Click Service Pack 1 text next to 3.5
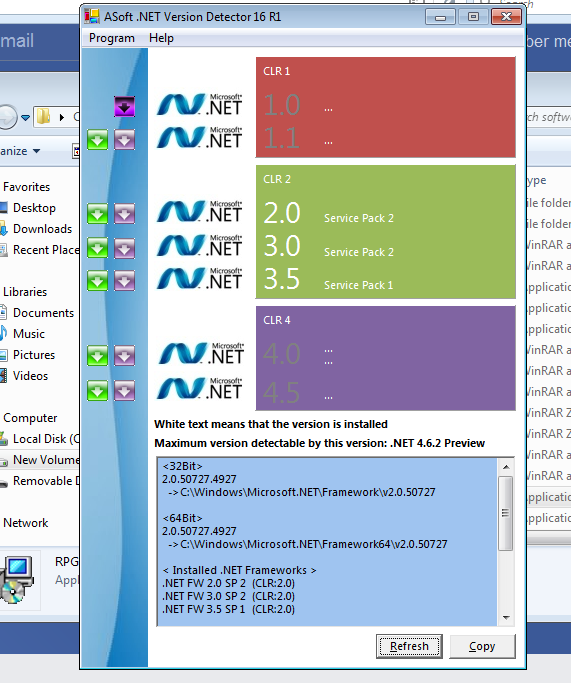This screenshot has width=571, height=683. 358,285
